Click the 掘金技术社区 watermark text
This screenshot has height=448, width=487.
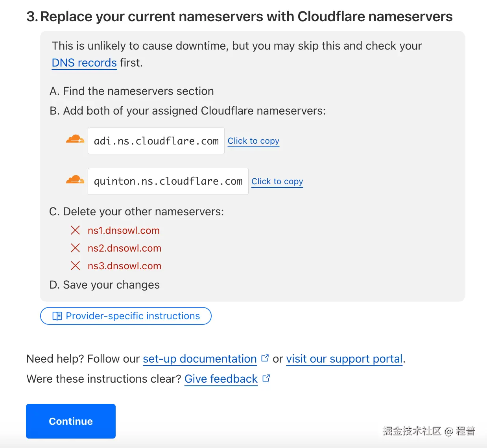412,431
